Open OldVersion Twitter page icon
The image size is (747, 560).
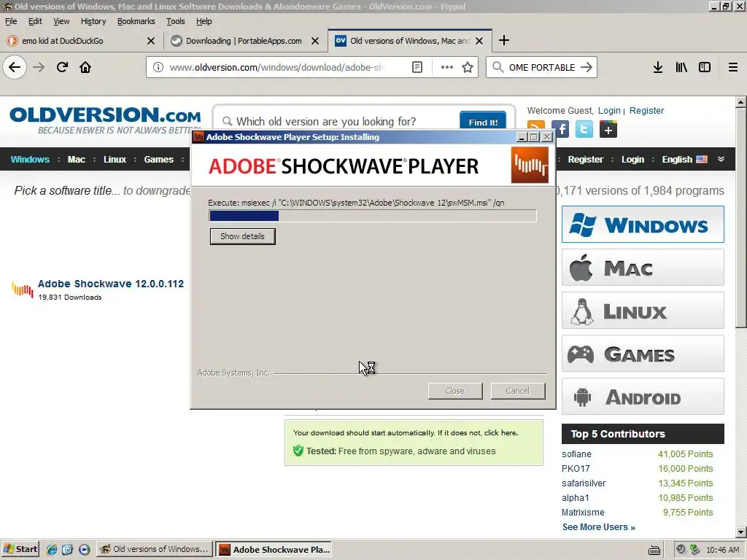(584, 129)
